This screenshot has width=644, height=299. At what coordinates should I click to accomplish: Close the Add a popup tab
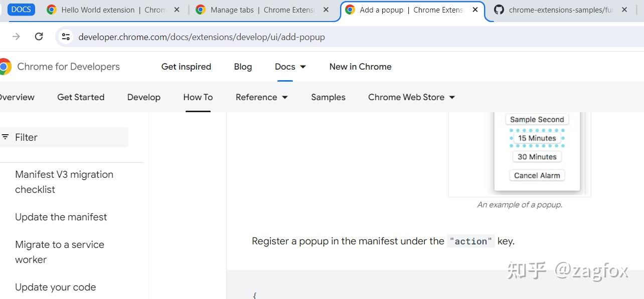[x=475, y=10]
